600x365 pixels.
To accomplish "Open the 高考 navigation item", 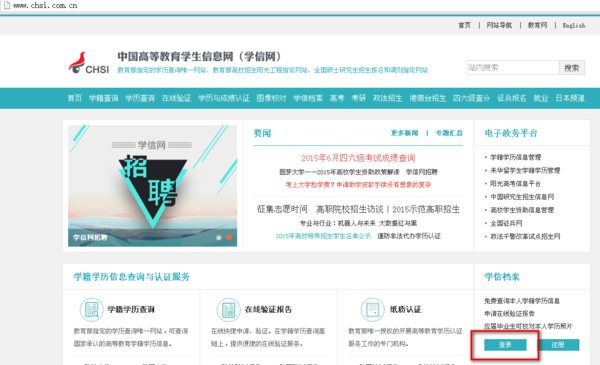I will (337, 98).
